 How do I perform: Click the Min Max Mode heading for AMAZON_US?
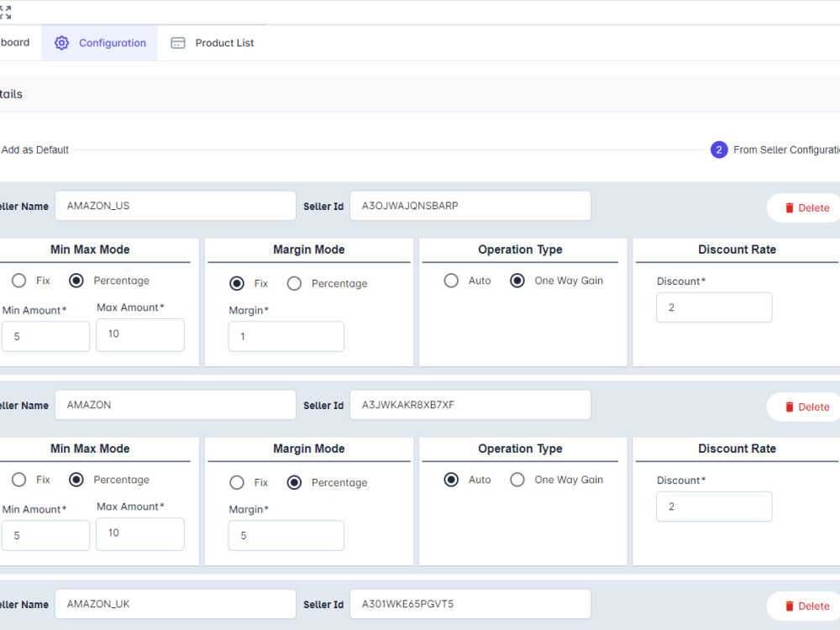pyautogui.click(x=90, y=249)
